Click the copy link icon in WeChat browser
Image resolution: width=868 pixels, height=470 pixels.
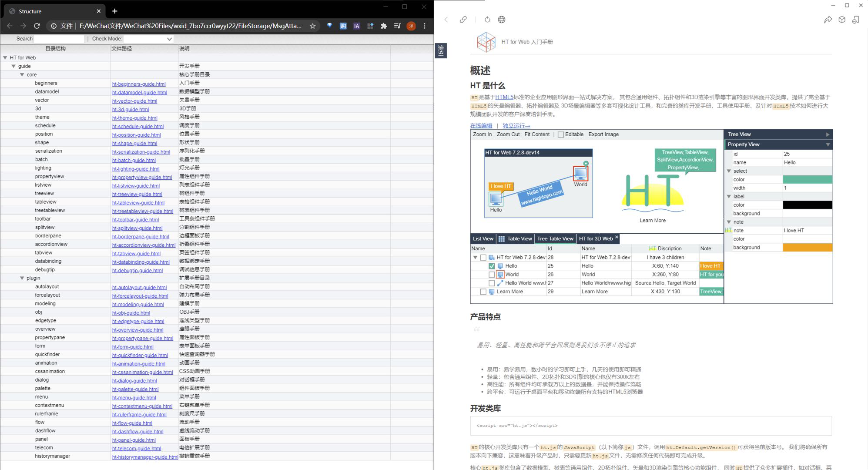tap(463, 20)
